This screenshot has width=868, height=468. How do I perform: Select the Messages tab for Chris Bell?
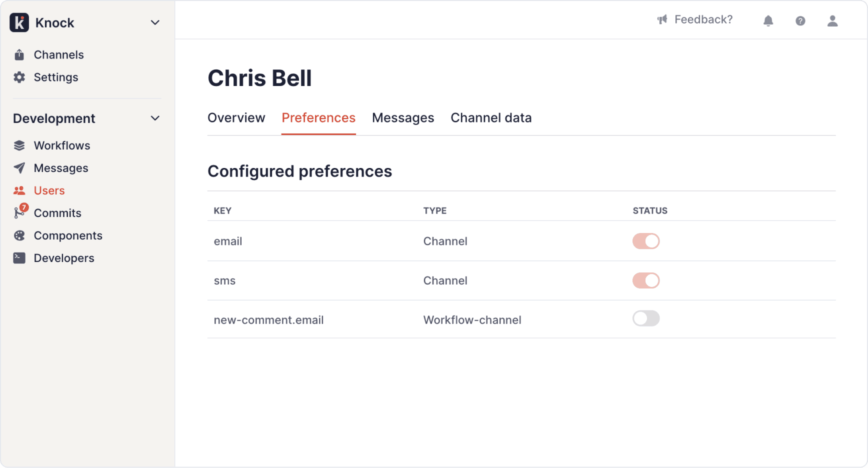click(402, 118)
